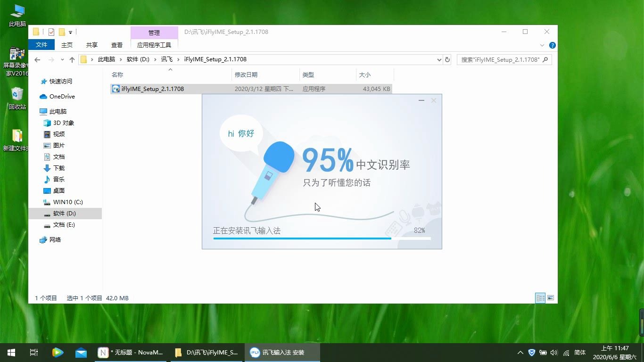Close the iFly installer window
Viewport: 644px width, 362px height.
point(434,100)
